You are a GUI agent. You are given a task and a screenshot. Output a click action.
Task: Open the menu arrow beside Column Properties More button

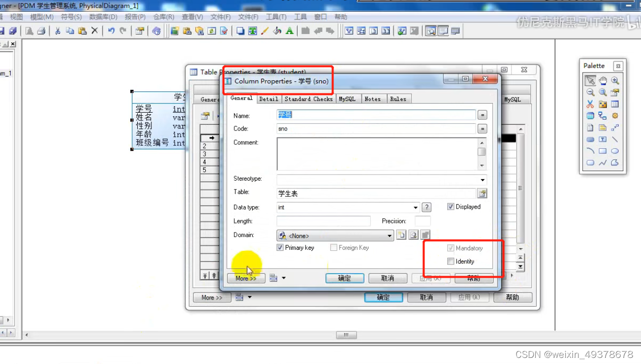[284, 278]
